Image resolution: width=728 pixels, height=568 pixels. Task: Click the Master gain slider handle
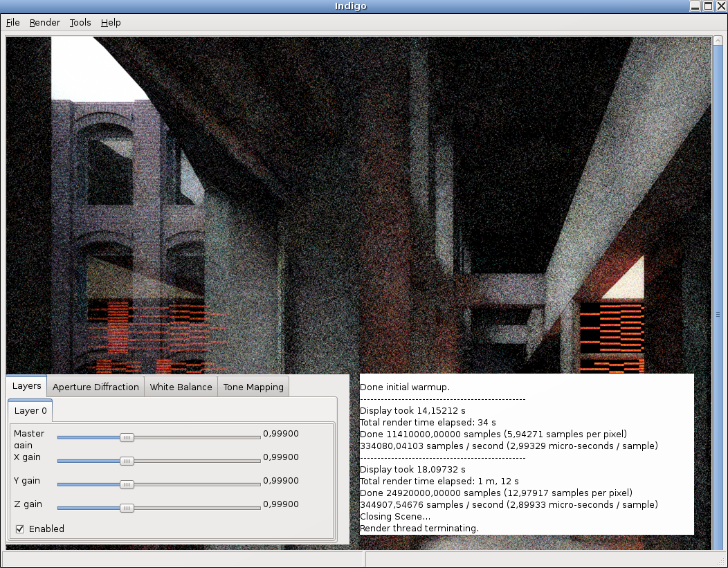(126, 438)
